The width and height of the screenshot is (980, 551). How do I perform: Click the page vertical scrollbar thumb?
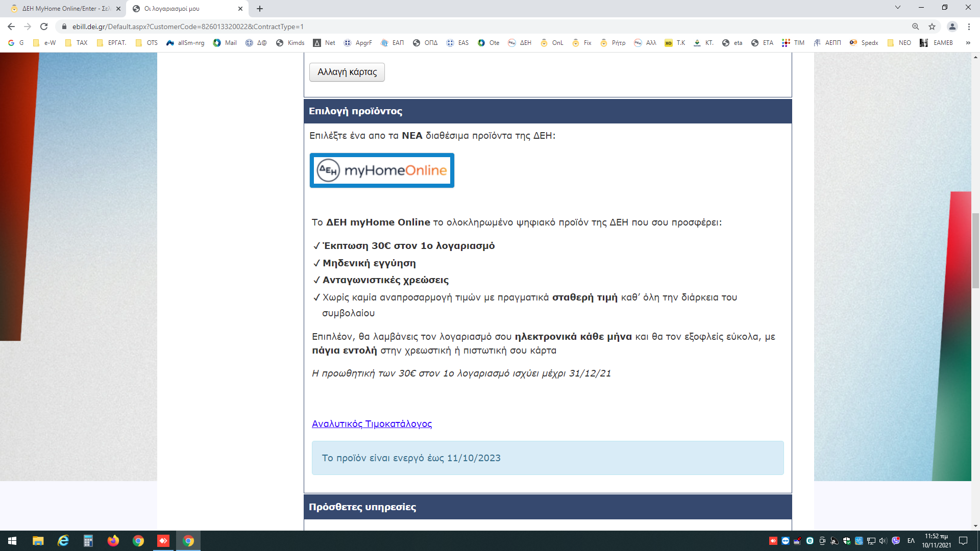coord(975,251)
